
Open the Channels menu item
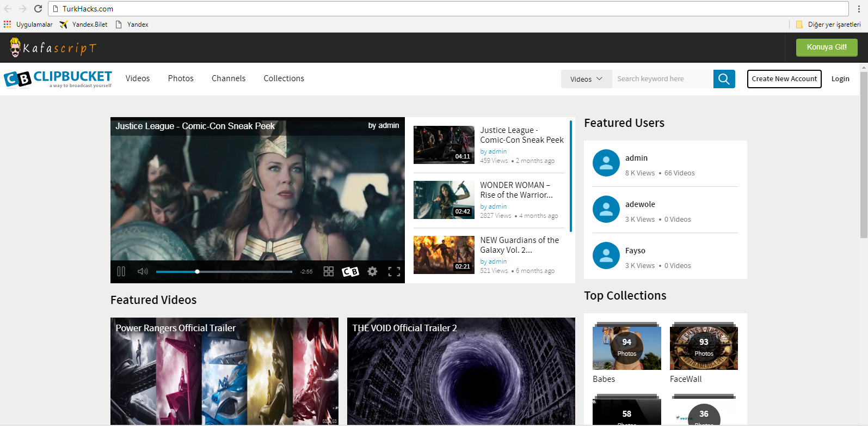coord(229,78)
